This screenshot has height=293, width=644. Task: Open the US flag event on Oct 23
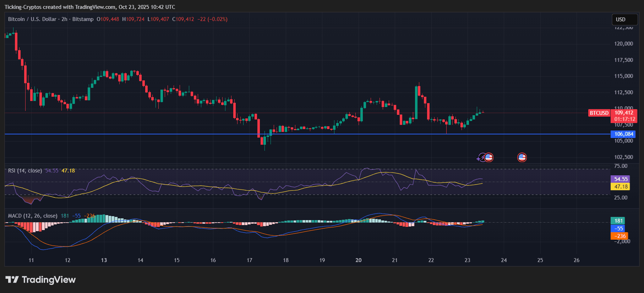tap(489, 157)
